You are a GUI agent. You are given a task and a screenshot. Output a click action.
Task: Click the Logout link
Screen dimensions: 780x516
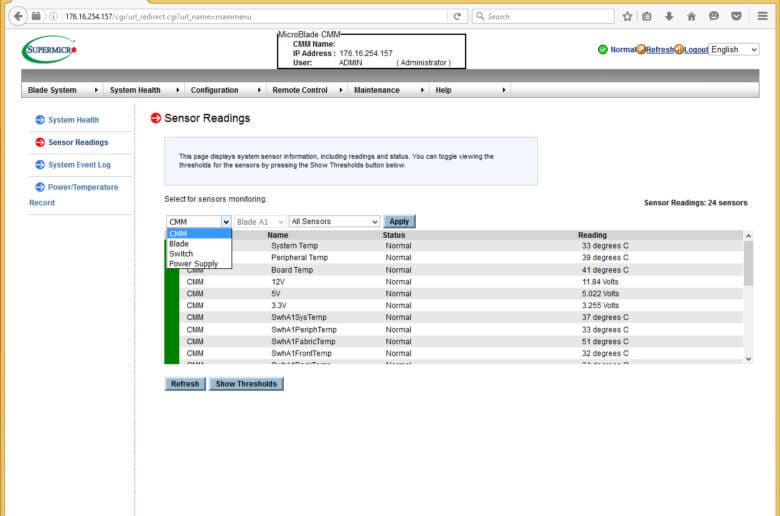tap(696, 50)
